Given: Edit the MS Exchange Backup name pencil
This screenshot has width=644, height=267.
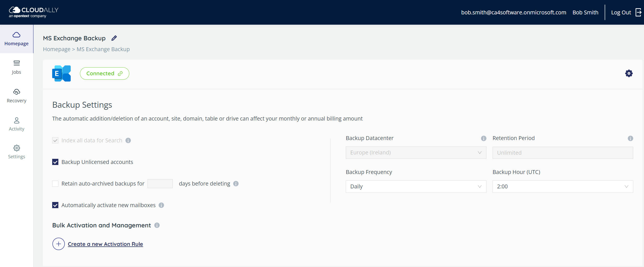Looking at the screenshot, I should point(114,38).
